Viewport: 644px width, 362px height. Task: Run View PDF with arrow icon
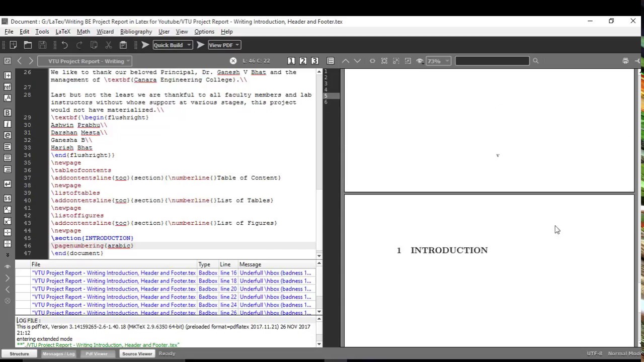tap(200, 45)
